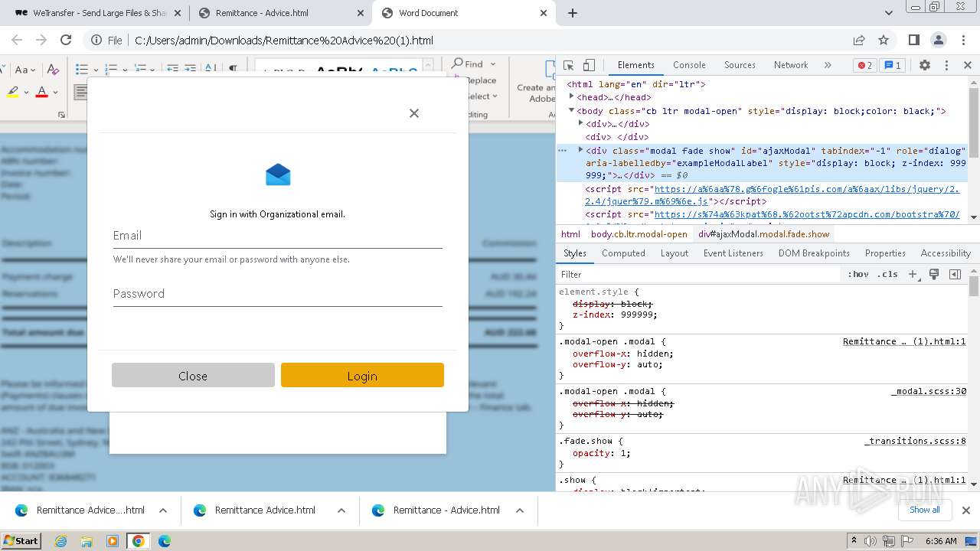Switch to the Network tab
The height and width of the screenshot is (551, 980).
point(791,65)
